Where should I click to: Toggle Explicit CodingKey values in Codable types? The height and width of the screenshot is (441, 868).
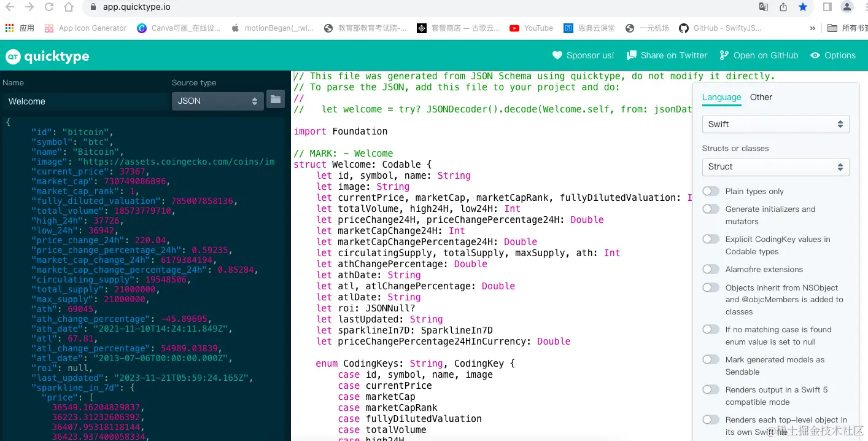pyautogui.click(x=711, y=240)
